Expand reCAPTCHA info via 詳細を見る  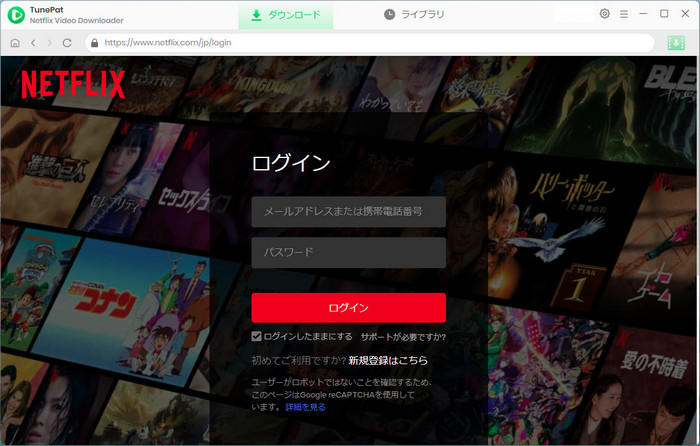(305, 408)
